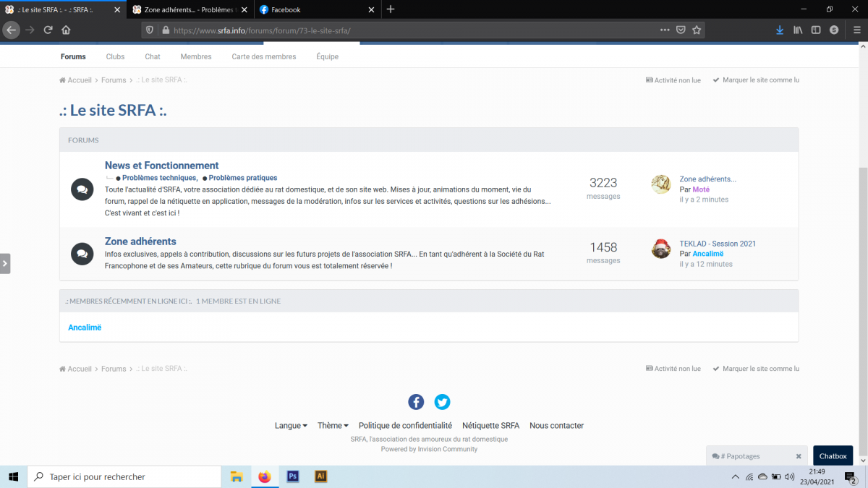
Task: Switch to the Clubs navigation tab
Action: click(115, 56)
